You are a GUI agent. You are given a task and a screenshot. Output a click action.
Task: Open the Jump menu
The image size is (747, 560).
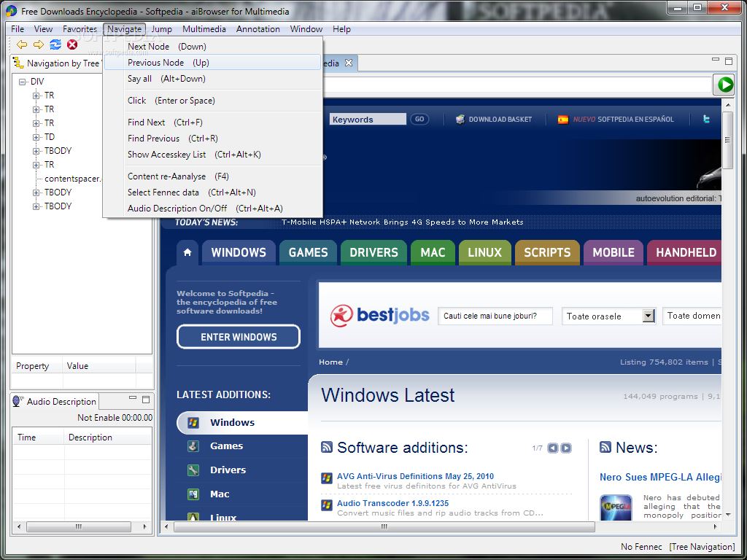coord(161,29)
